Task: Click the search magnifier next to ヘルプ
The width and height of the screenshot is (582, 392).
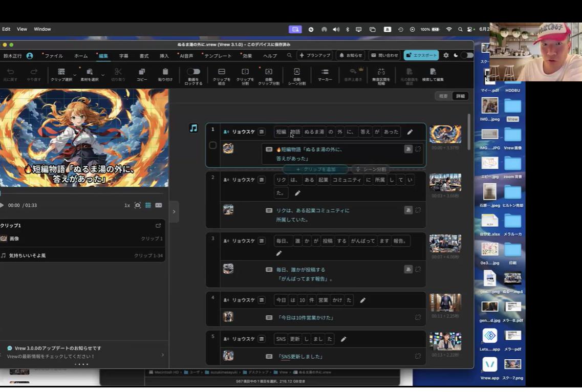Action: click(x=289, y=55)
